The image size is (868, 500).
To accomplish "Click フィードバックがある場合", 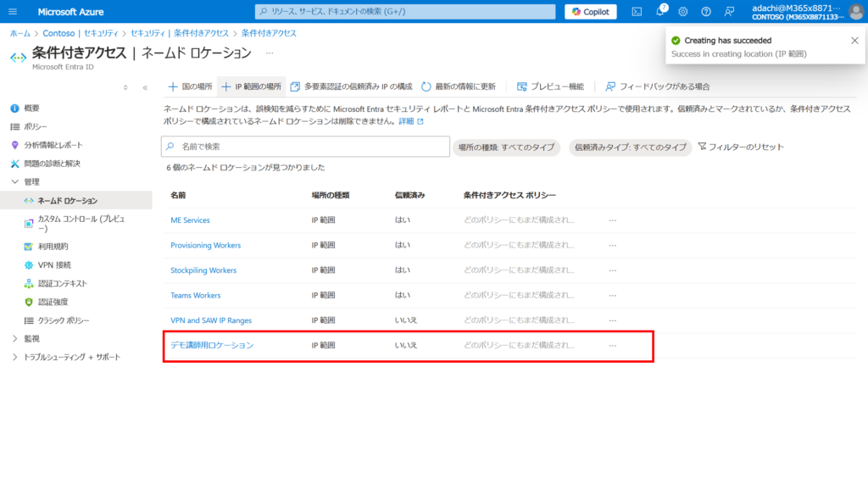I will tap(658, 86).
